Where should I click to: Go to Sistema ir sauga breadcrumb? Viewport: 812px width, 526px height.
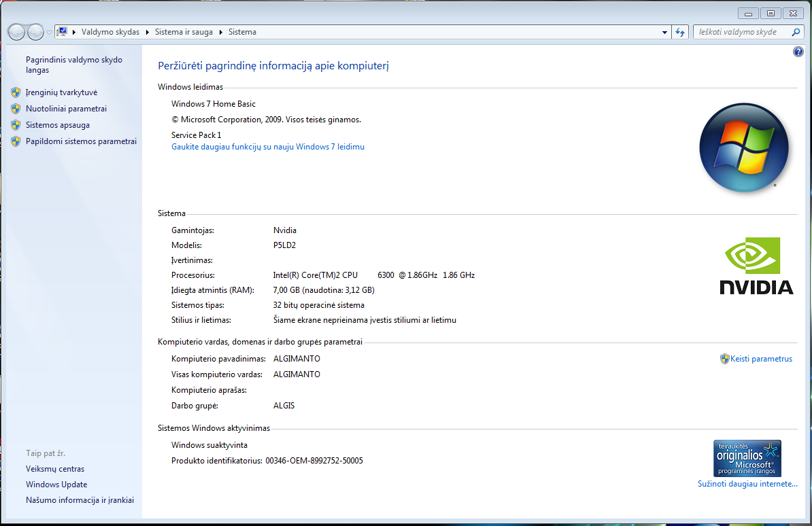184,32
